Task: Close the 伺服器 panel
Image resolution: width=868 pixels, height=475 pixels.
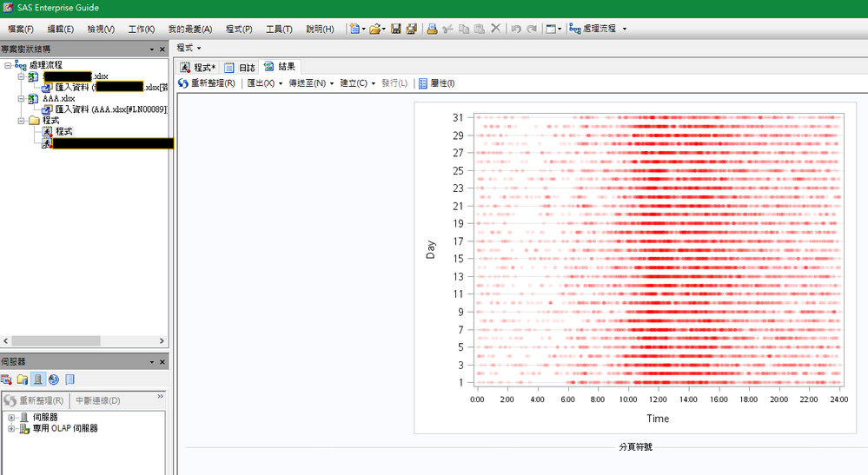Action: 162,361
